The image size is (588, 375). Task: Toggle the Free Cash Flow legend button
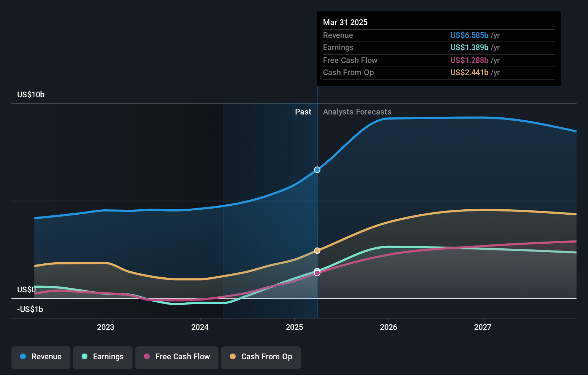tap(177, 357)
